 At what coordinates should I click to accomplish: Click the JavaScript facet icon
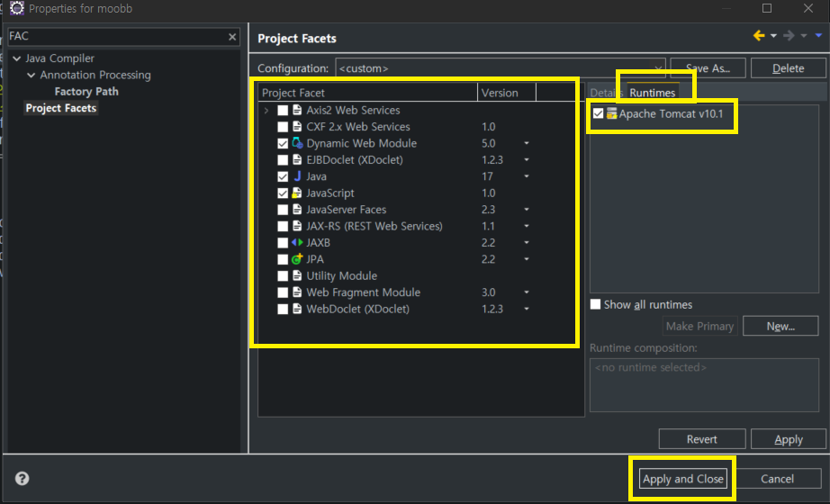[297, 193]
